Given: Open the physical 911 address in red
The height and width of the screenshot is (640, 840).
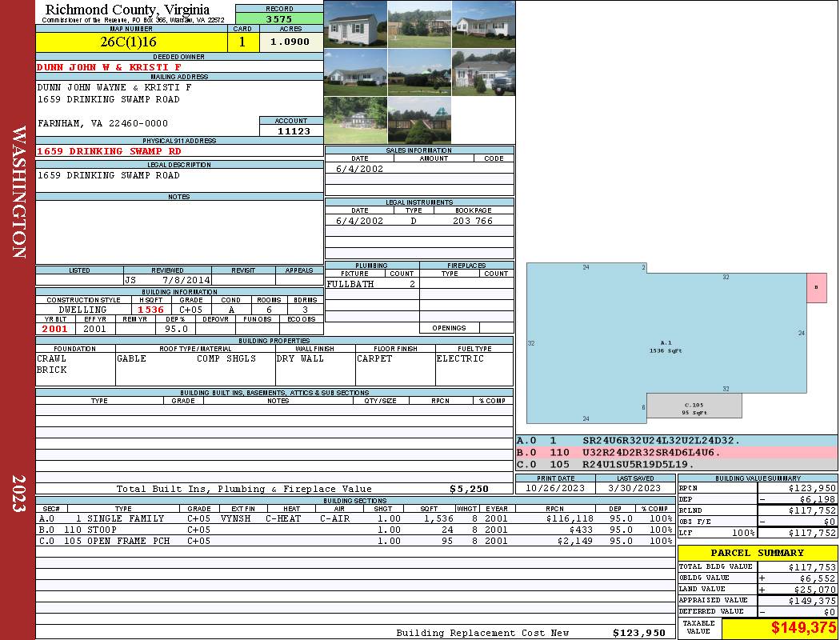Looking at the screenshot, I should point(109,151).
